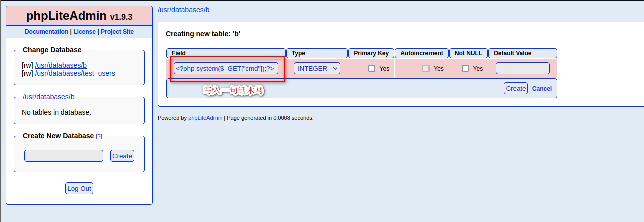Open the /usr/databases/b breadcrumb link
This screenshot has height=222, width=644.
click(x=183, y=10)
